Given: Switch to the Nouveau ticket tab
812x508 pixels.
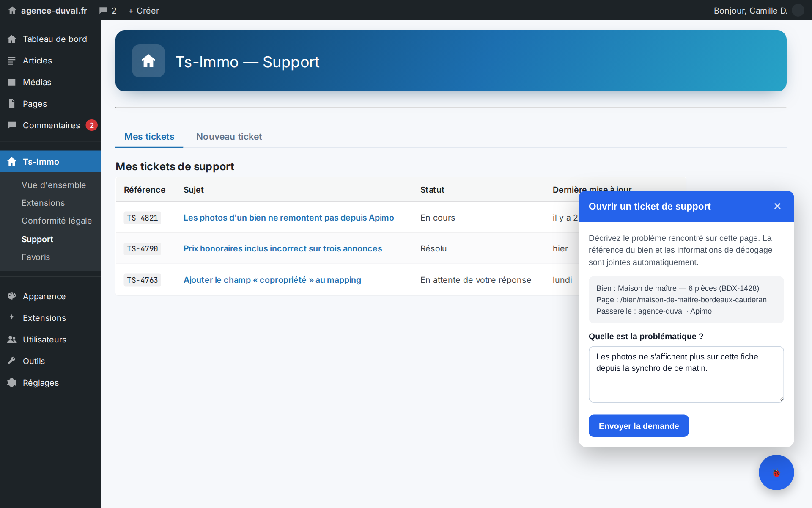Looking at the screenshot, I should pos(229,137).
